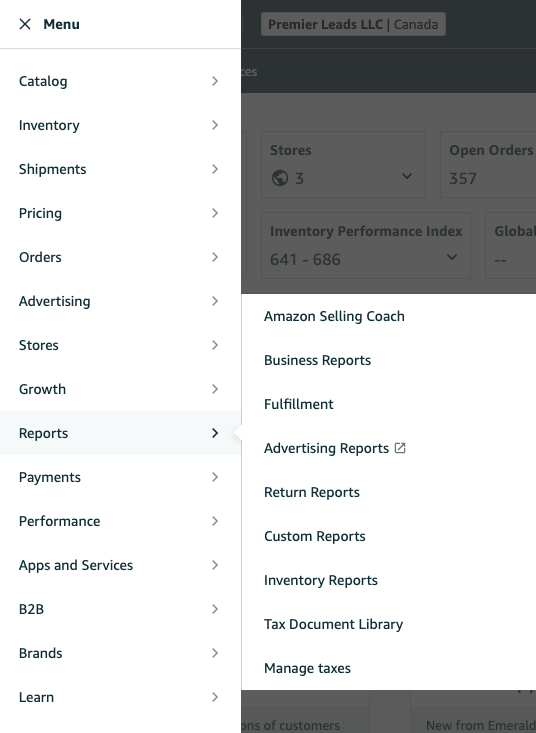The height and width of the screenshot is (733, 536).
Task: Click the Premier Leads LLC Canada account switcher
Action: [x=353, y=24]
